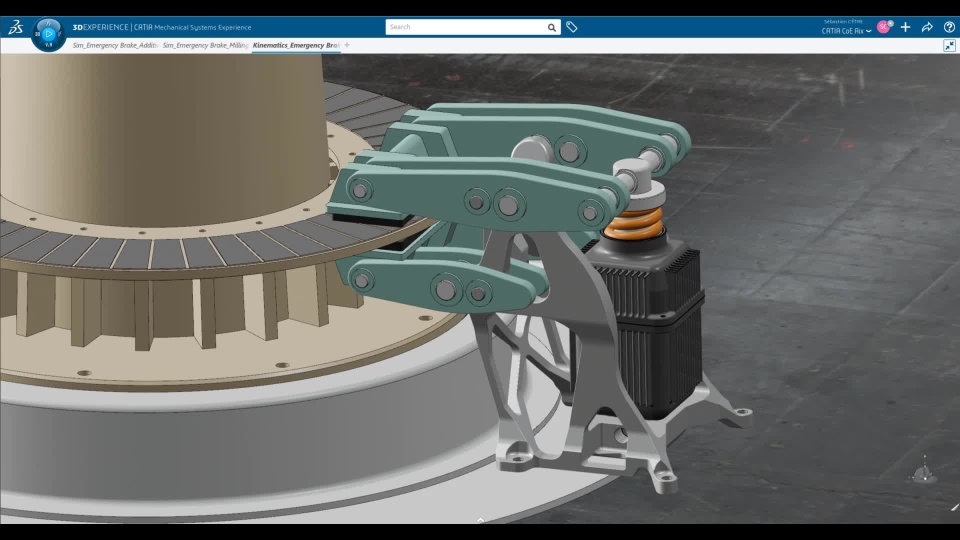Click the 3DS Dassault logo icon
960x540 pixels.
(x=15, y=27)
